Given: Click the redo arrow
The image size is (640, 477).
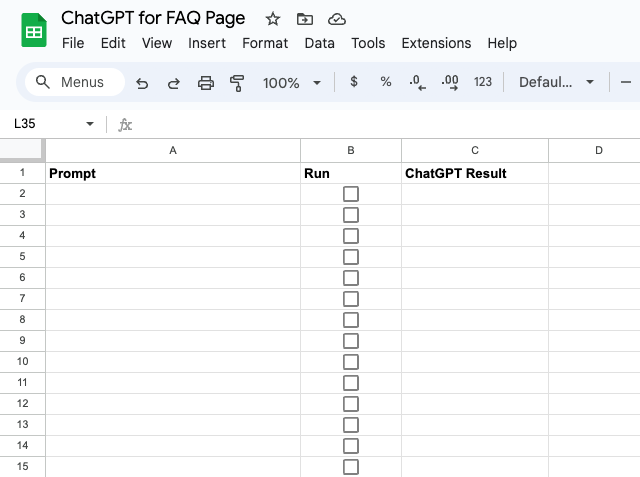Looking at the screenshot, I should click(174, 83).
